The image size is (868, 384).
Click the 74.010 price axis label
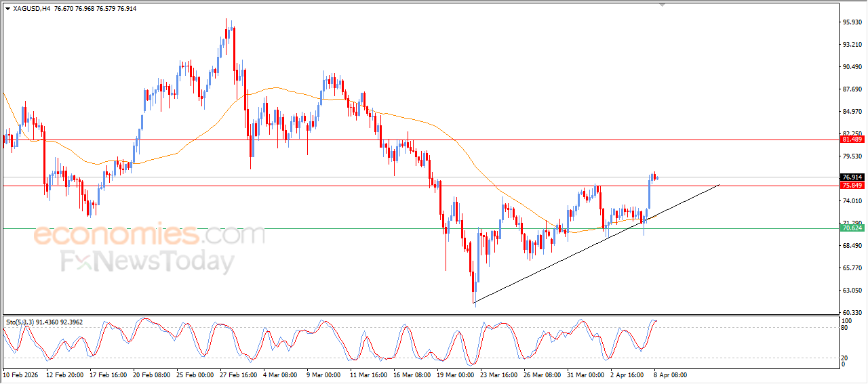coord(852,200)
